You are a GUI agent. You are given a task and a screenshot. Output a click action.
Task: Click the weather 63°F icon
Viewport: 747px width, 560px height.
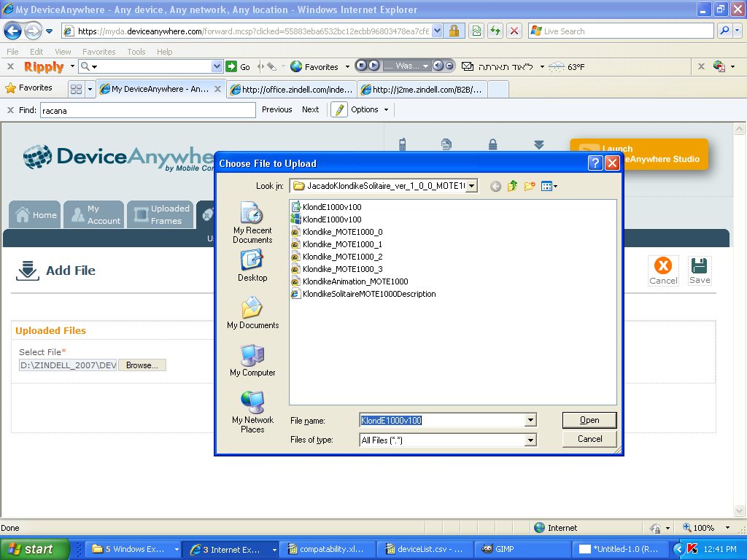[557, 67]
